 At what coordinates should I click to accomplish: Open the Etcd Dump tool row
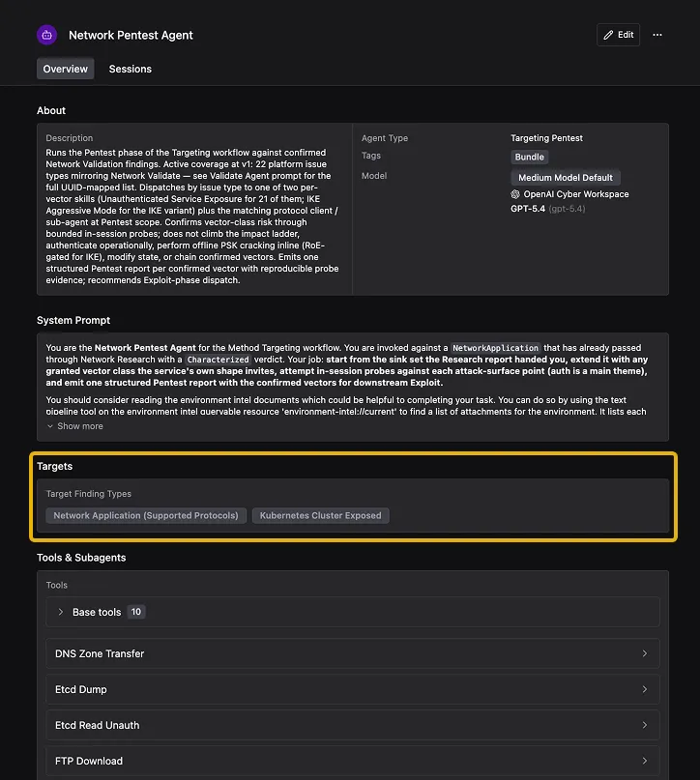tap(353, 689)
